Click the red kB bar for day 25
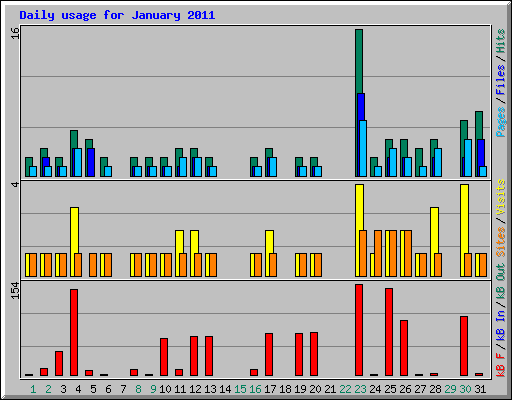Viewport: 512px width, 400px height. tap(389, 332)
